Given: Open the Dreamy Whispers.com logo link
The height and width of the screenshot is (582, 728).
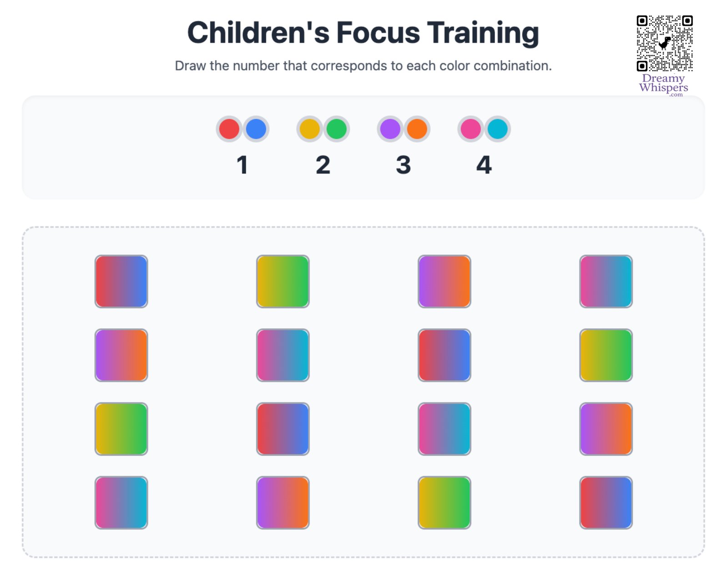Looking at the screenshot, I should [x=663, y=85].
